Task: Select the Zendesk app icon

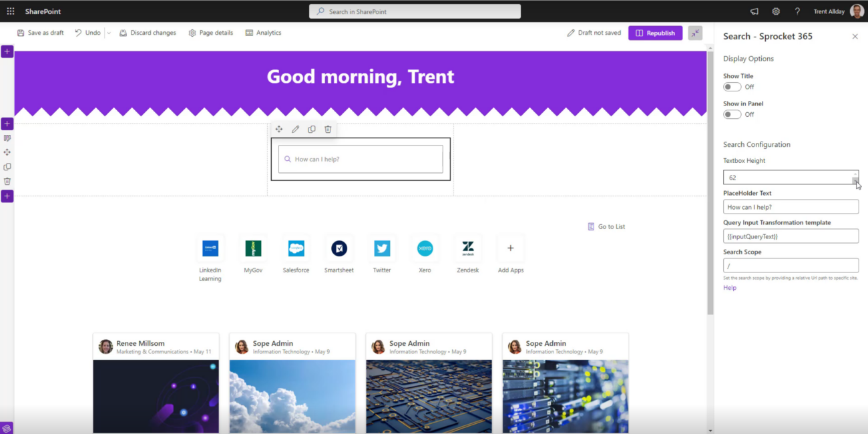Action: (x=467, y=248)
